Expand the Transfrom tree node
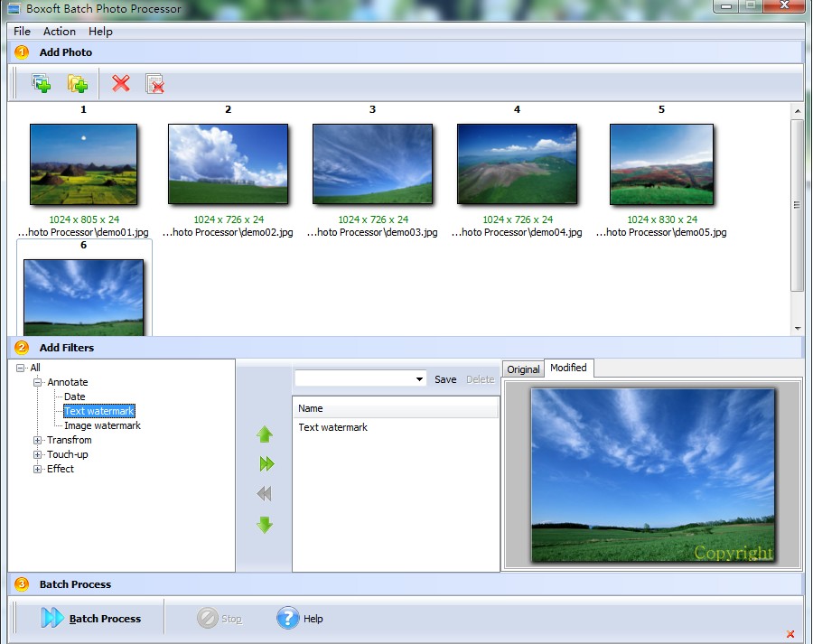Viewport: 813px width, 644px height. (37, 440)
